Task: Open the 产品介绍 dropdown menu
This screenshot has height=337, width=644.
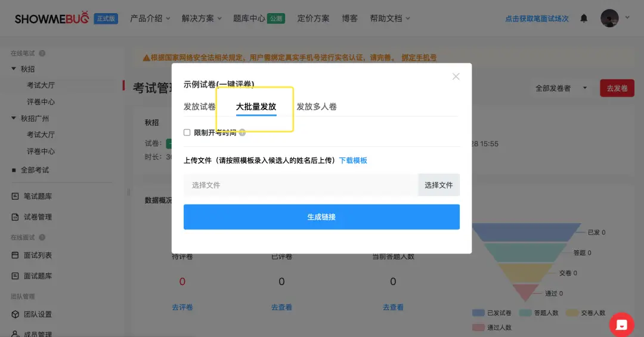Action: pos(150,18)
